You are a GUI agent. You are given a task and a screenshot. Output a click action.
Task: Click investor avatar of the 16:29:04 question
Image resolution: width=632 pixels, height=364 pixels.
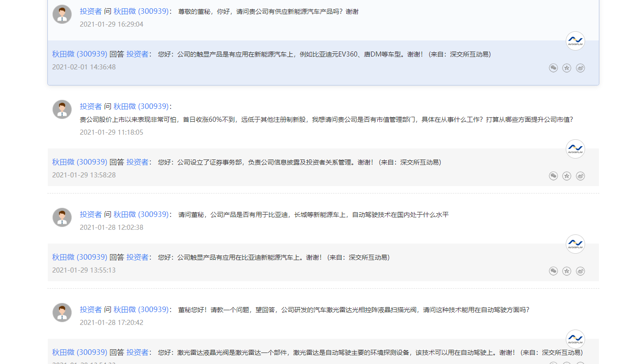(x=62, y=14)
